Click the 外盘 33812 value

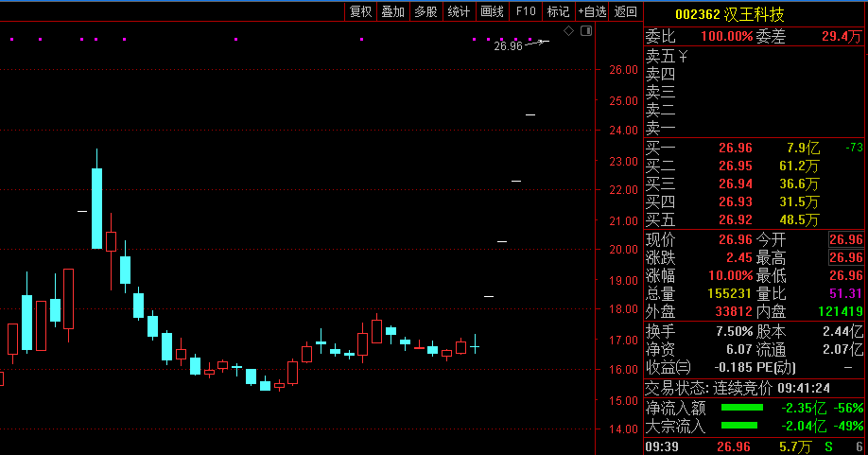(734, 311)
